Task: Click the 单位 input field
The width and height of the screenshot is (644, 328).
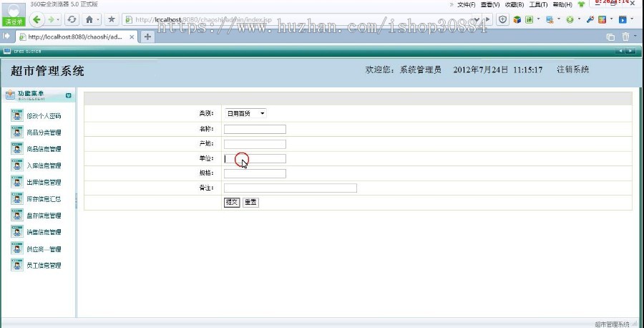Action: coord(255,159)
